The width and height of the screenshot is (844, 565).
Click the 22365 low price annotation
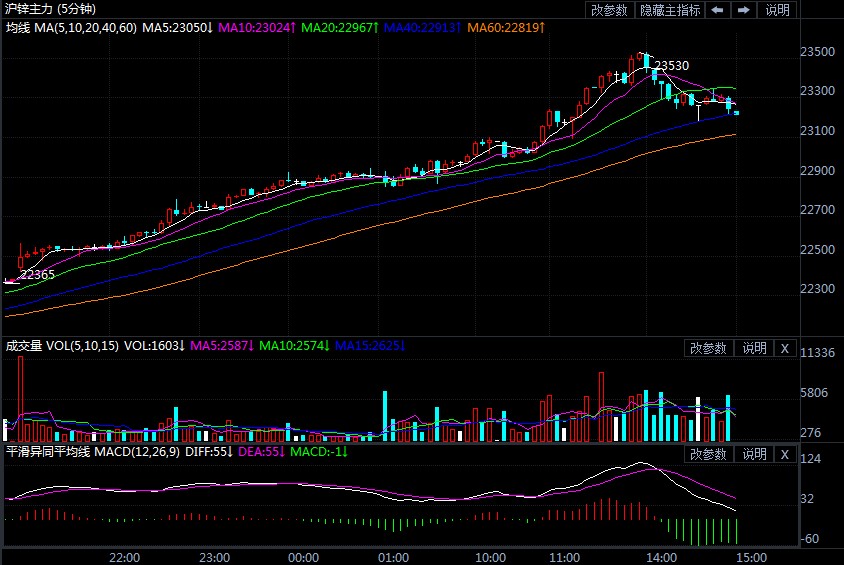(x=37, y=274)
